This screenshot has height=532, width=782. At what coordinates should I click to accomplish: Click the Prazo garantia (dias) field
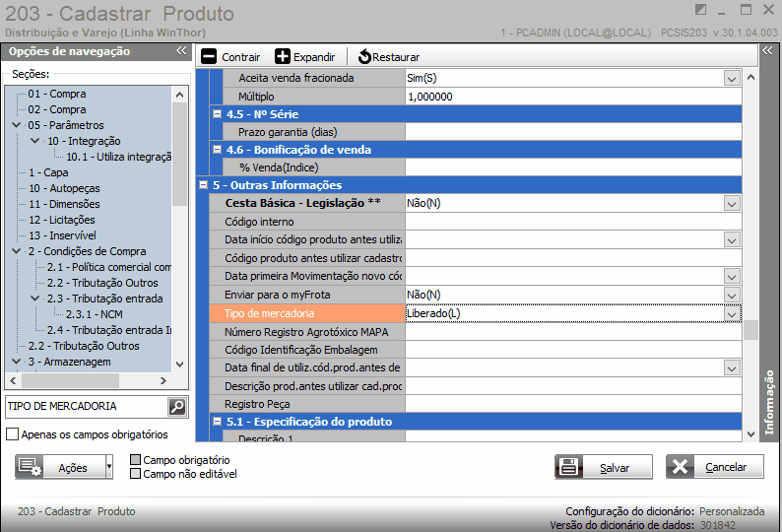[x=573, y=132]
